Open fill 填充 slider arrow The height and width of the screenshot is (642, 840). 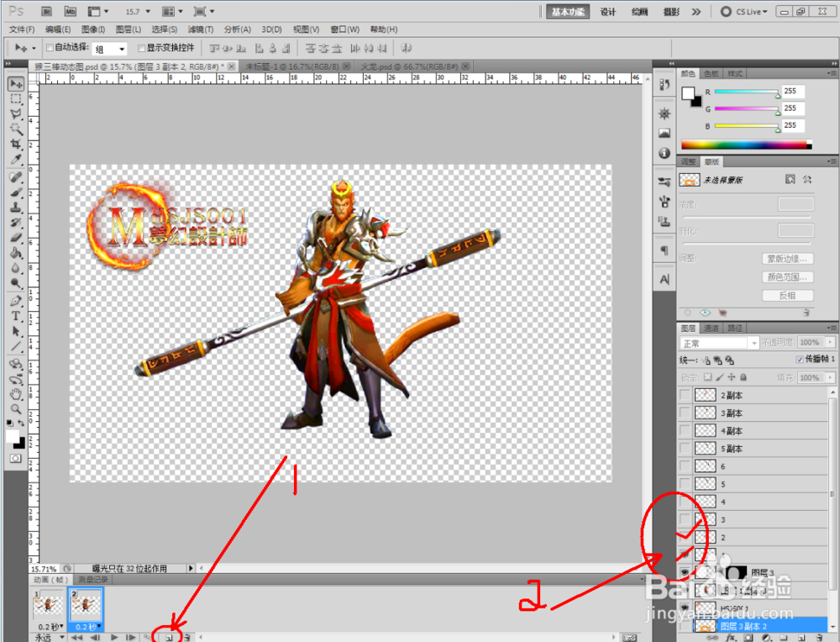831,378
